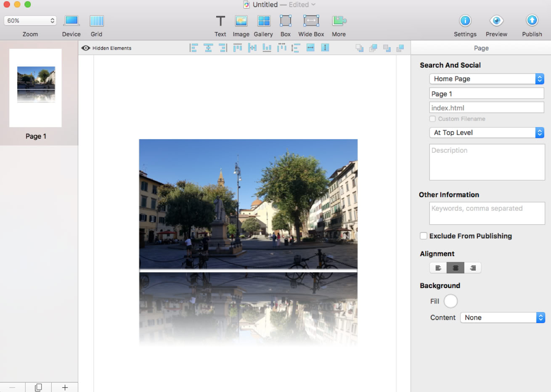551x392 pixels.
Task: Set page alignment to right
Action: coord(473,268)
